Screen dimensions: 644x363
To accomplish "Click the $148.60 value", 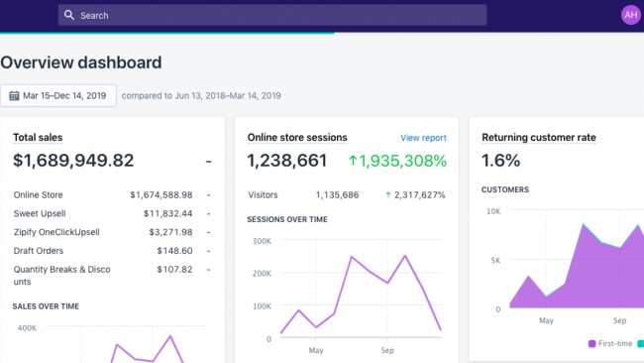I will click(x=174, y=251).
